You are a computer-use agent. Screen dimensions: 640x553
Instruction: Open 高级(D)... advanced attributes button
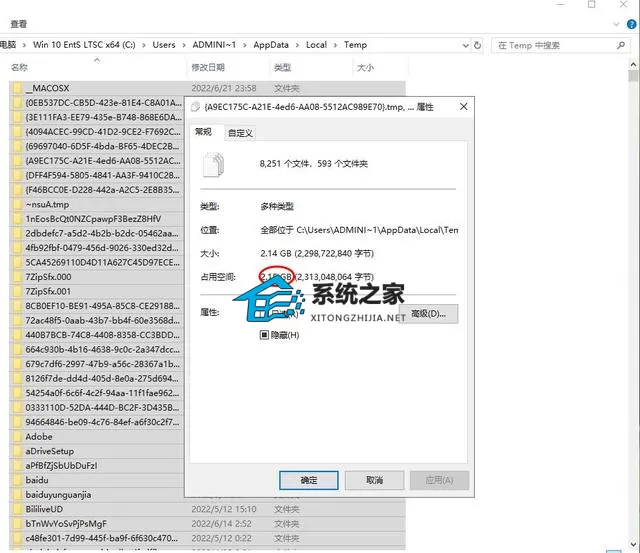[428, 314]
